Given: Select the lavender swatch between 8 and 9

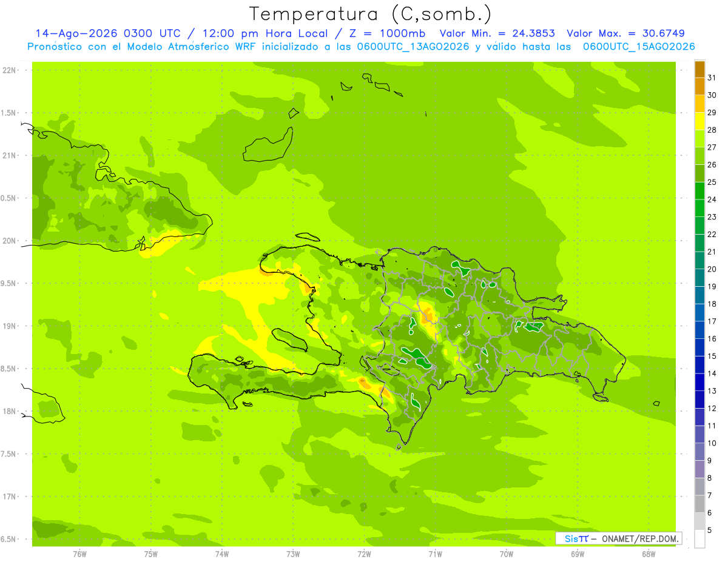Looking at the screenshot, I should [x=699, y=469].
